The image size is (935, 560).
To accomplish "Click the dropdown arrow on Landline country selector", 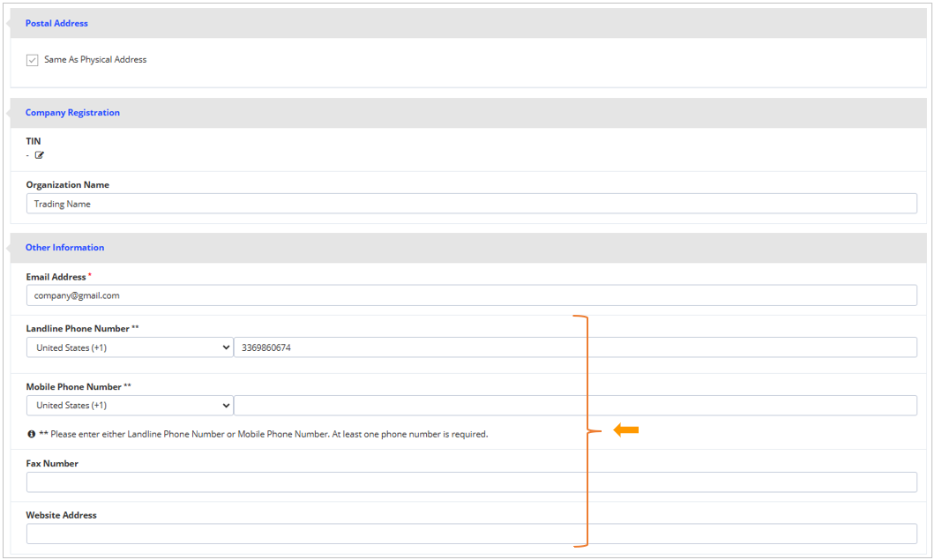I will (225, 347).
